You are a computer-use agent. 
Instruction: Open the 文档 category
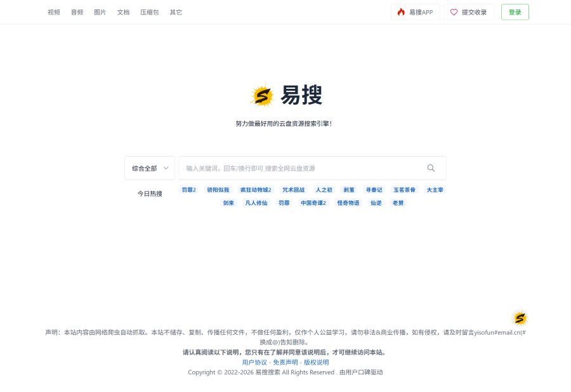click(x=123, y=11)
